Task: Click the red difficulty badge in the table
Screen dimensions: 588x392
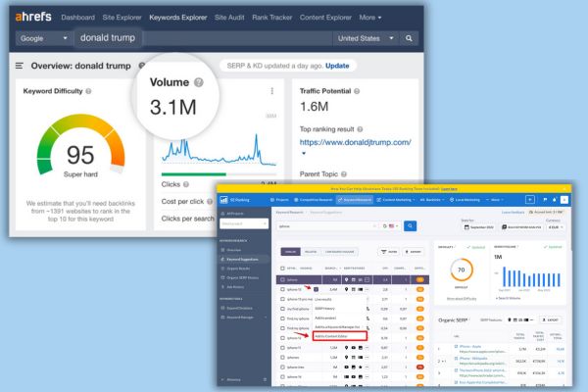Action: (x=420, y=367)
